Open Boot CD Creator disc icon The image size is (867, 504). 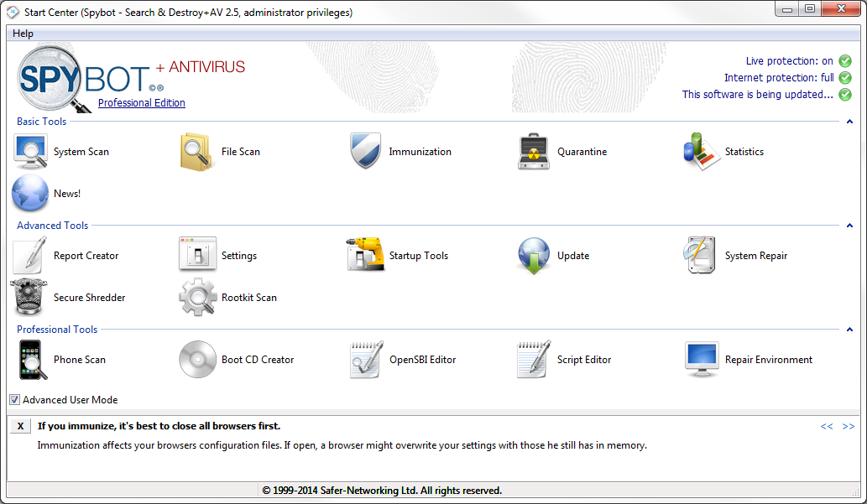[x=197, y=359]
